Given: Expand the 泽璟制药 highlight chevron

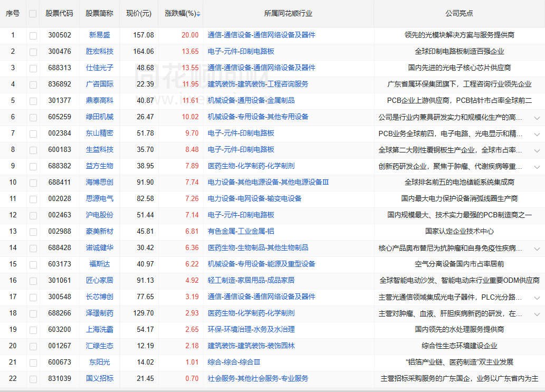Looking at the screenshot, I should [537, 314].
